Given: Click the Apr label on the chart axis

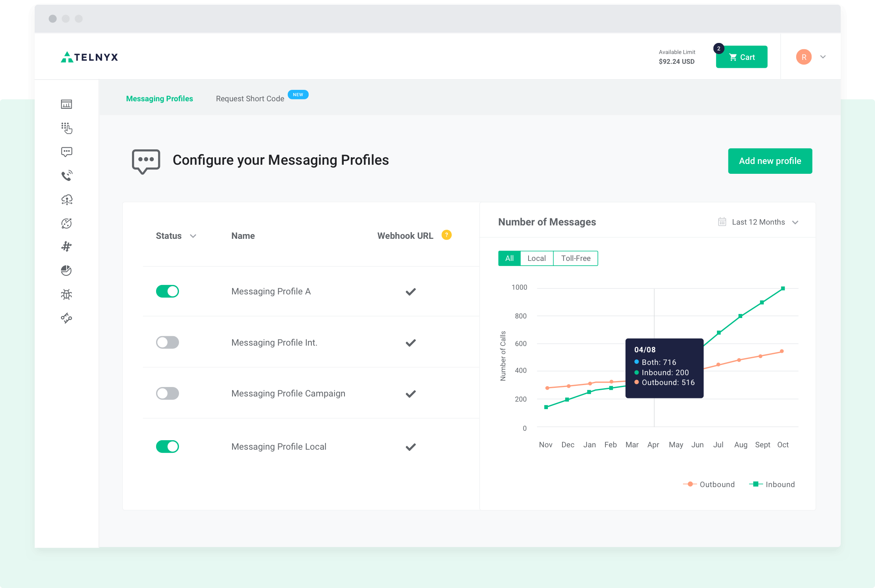Looking at the screenshot, I should (653, 445).
